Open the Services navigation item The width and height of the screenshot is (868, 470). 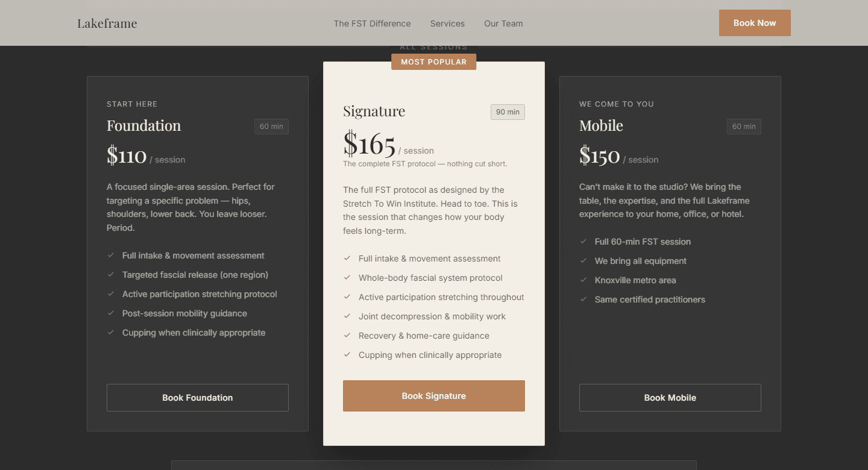447,23
